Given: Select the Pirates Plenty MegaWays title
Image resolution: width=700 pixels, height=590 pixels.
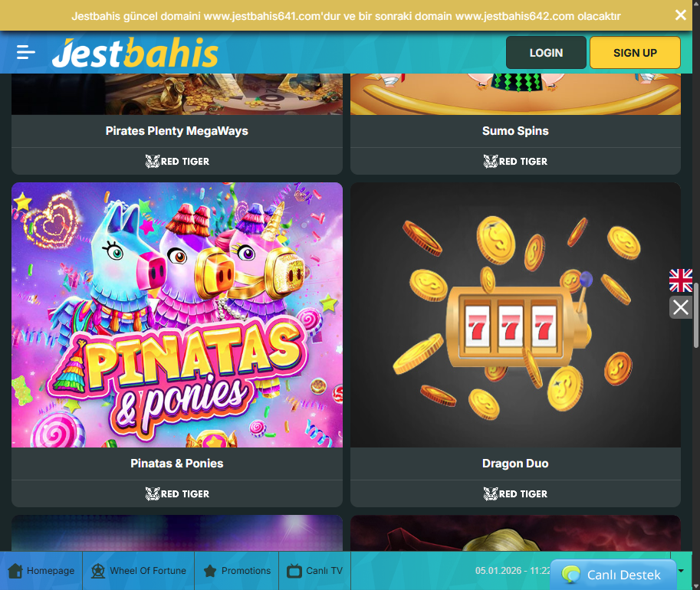Looking at the screenshot, I should tap(177, 131).
